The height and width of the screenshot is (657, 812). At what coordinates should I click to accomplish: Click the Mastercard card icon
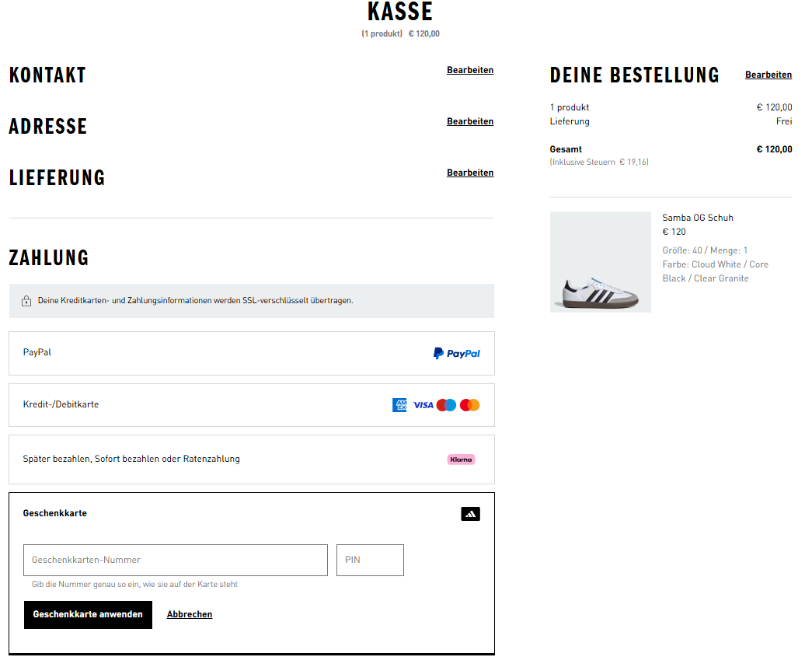point(469,405)
